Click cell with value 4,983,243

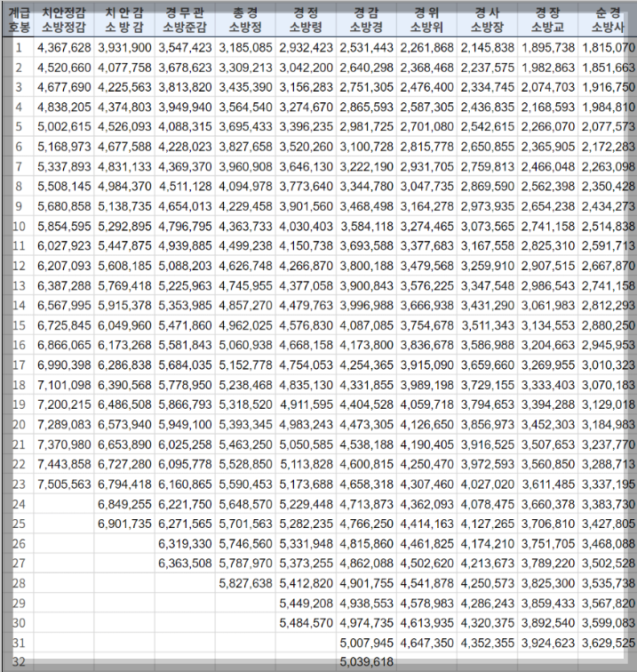click(x=306, y=425)
